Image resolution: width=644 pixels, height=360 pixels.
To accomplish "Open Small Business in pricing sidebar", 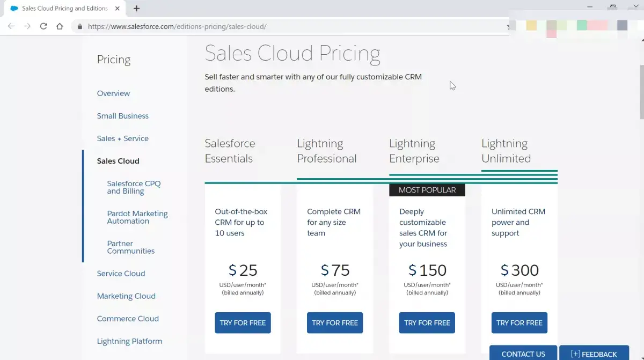I will (x=122, y=116).
